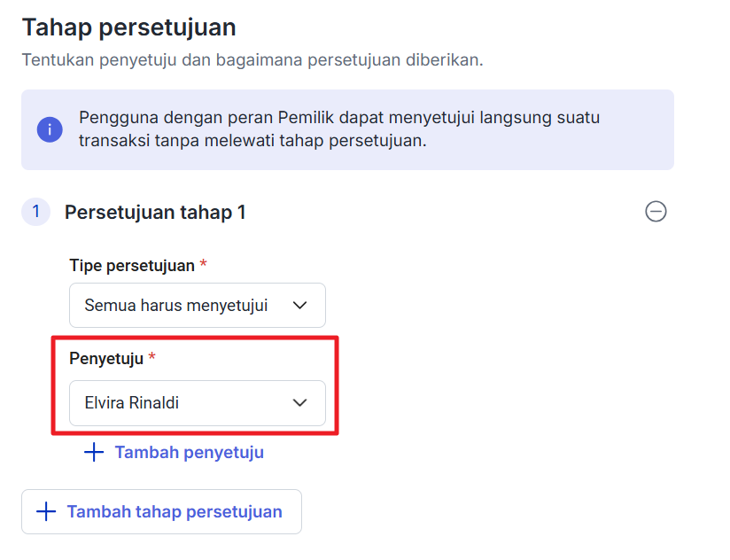Viewport: 730px width, 560px height.
Task: Click the blue info icon in the banner
Action: click(50, 129)
